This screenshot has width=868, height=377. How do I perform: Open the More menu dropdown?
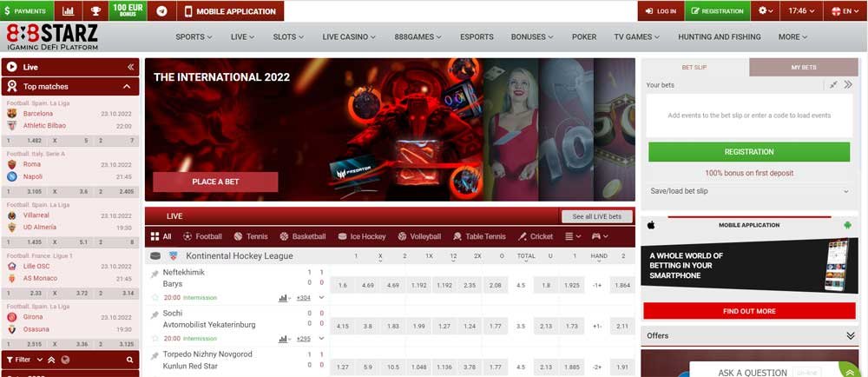coord(792,37)
